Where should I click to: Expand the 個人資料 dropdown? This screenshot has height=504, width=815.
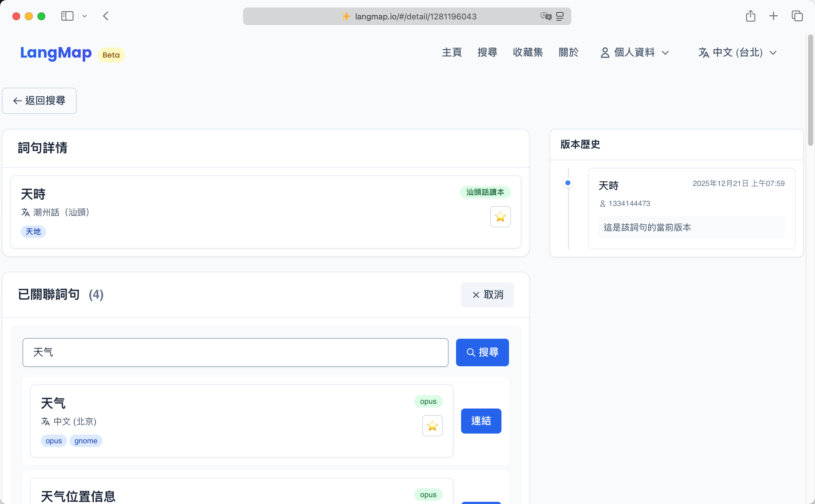click(635, 52)
